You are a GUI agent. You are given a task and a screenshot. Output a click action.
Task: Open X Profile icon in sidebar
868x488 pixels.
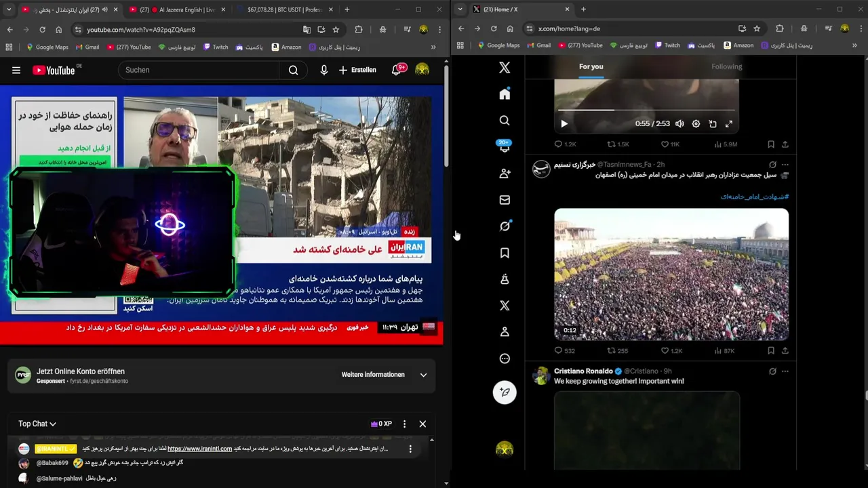coord(505,332)
